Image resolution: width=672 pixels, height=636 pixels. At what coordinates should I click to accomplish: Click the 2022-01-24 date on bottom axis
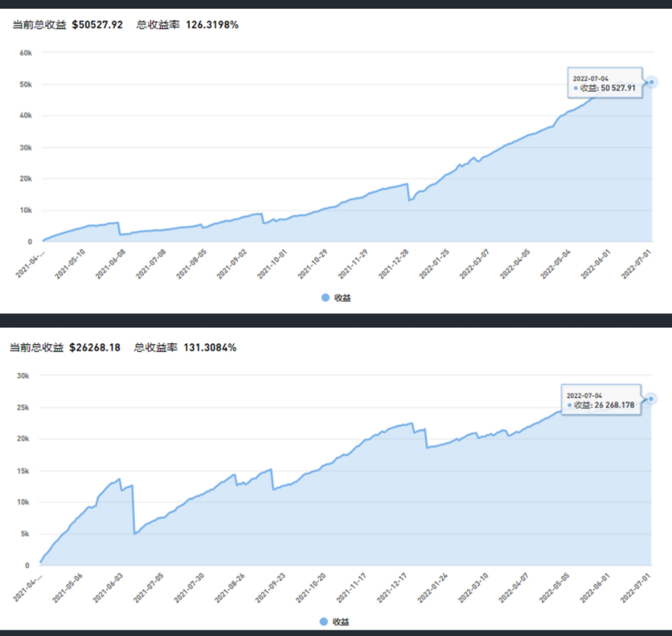[x=433, y=588]
